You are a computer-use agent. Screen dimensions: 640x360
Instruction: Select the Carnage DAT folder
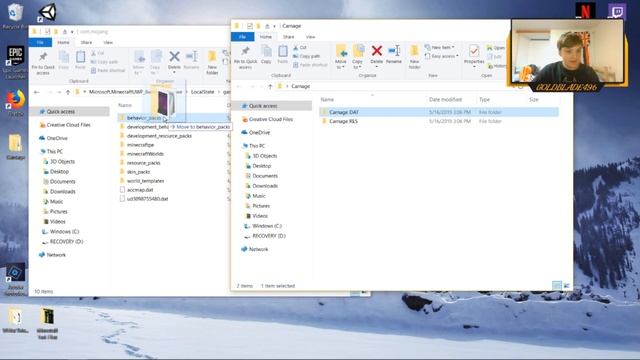(x=439, y=112)
